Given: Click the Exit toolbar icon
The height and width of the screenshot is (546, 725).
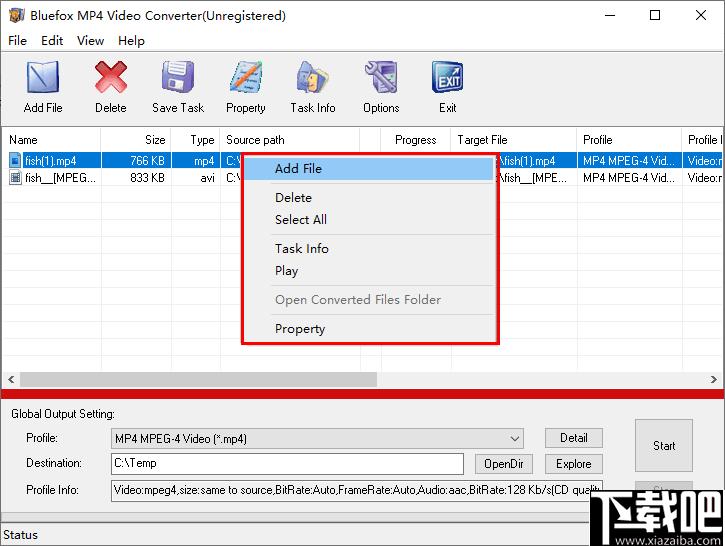Looking at the screenshot, I should pos(447,78).
